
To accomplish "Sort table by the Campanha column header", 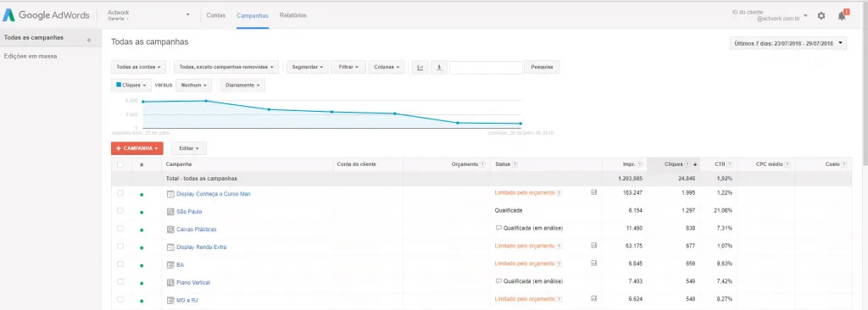I will (179, 164).
